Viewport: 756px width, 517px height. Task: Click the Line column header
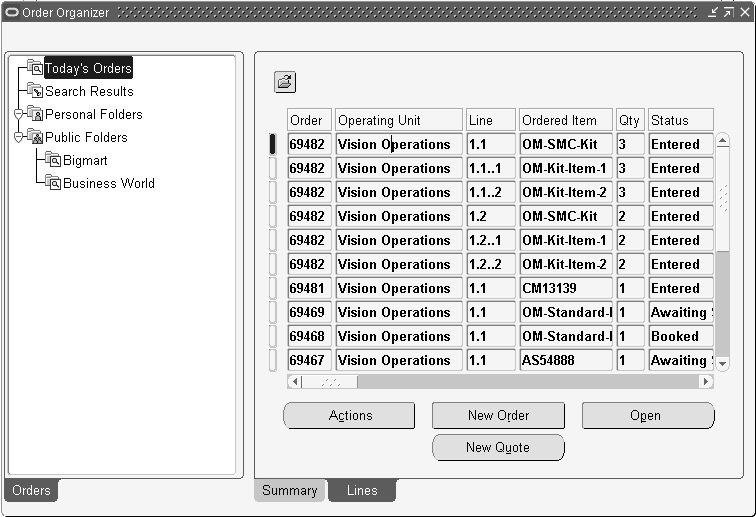491,120
